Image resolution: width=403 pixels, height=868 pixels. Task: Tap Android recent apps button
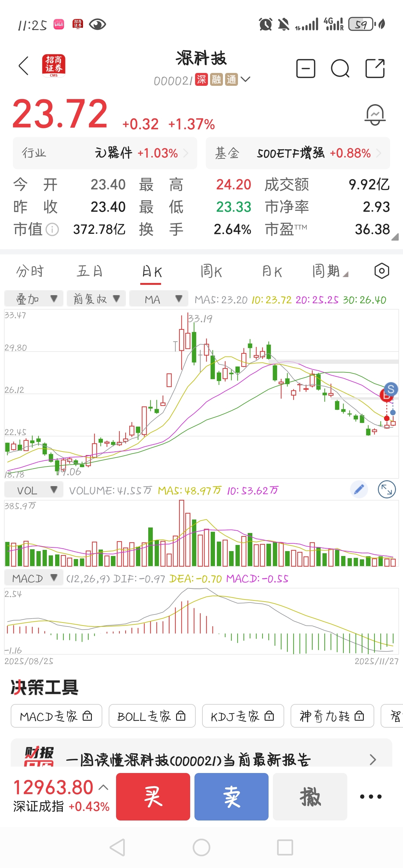pyautogui.click(x=285, y=847)
